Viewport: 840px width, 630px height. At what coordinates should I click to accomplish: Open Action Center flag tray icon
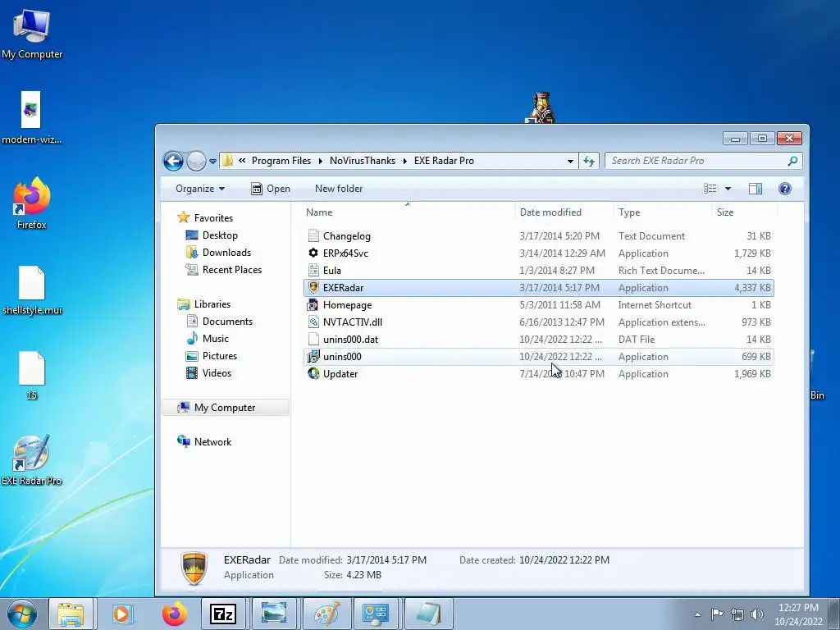(x=717, y=614)
